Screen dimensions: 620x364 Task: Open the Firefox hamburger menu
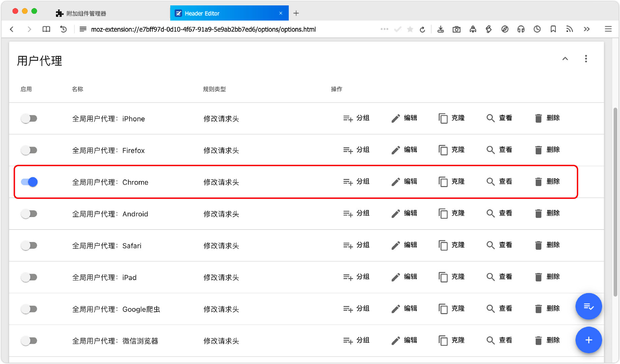pyautogui.click(x=609, y=29)
